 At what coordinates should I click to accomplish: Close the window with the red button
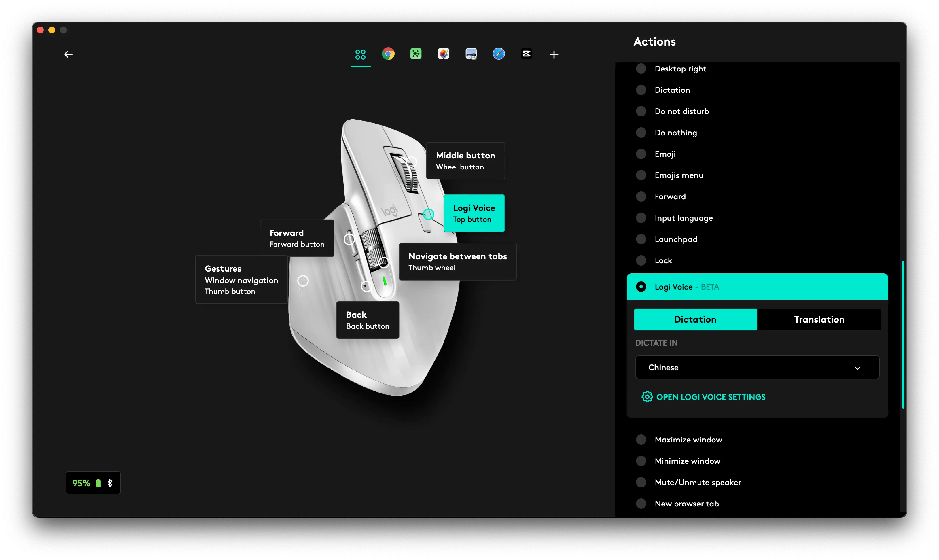(x=40, y=30)
